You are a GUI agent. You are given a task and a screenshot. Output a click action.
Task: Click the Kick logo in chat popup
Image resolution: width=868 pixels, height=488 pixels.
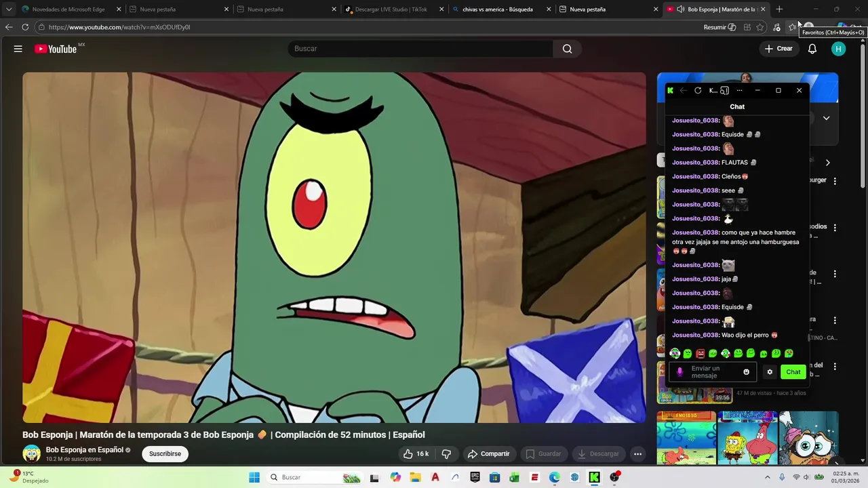(x=671, y=90)
